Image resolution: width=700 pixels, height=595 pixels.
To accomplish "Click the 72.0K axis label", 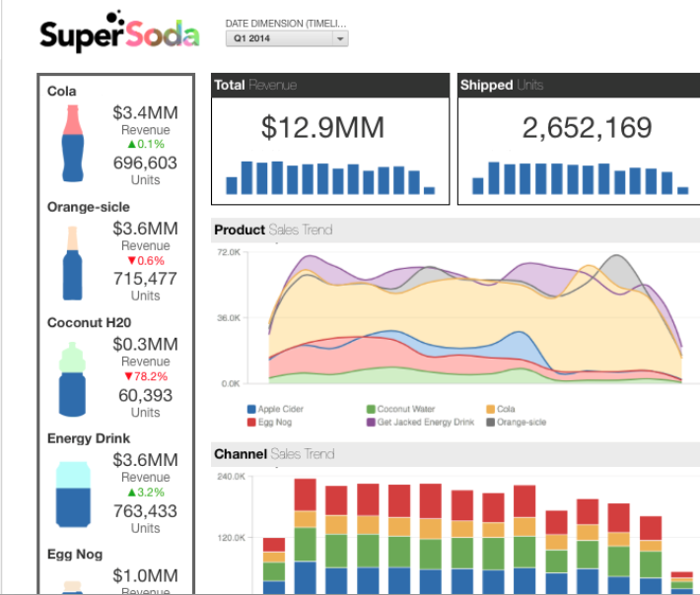I will pos(229,252).
